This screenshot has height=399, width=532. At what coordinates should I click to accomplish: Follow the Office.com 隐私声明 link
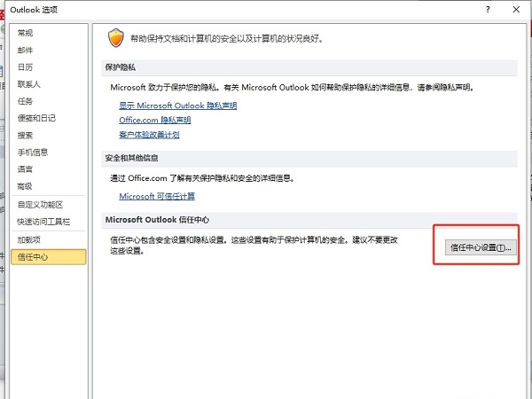coord(154,120)
